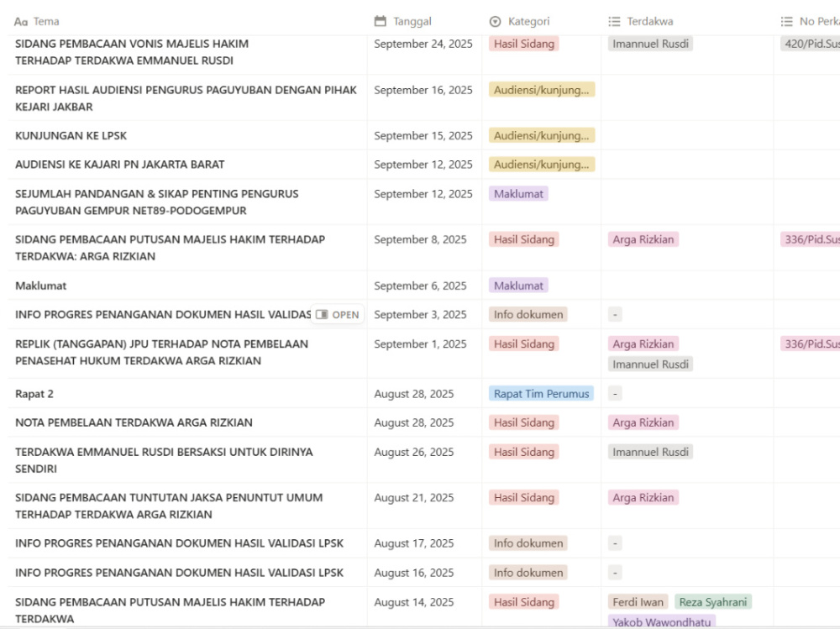
Task: Click the Tema column title icon
Action: coord(21,22)
